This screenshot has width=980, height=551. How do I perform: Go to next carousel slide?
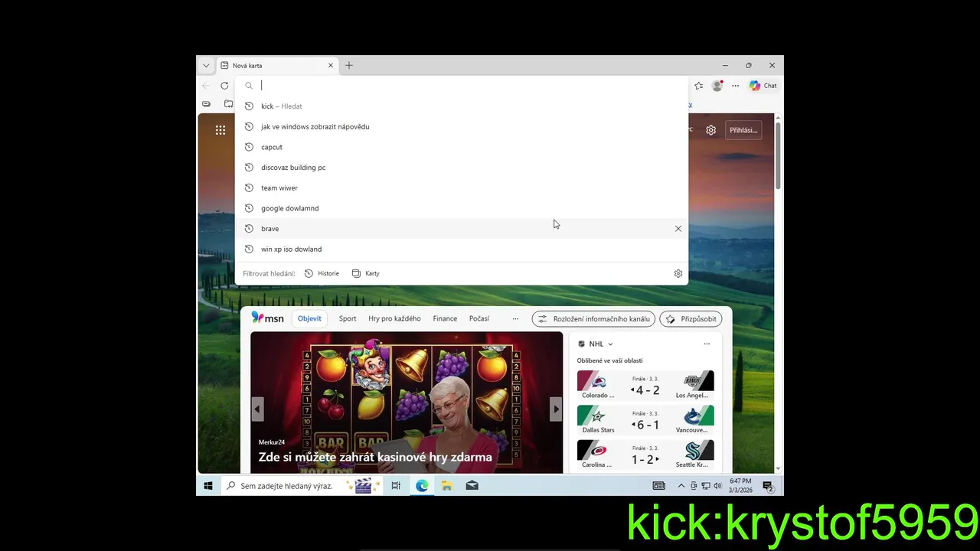point(556,409)
